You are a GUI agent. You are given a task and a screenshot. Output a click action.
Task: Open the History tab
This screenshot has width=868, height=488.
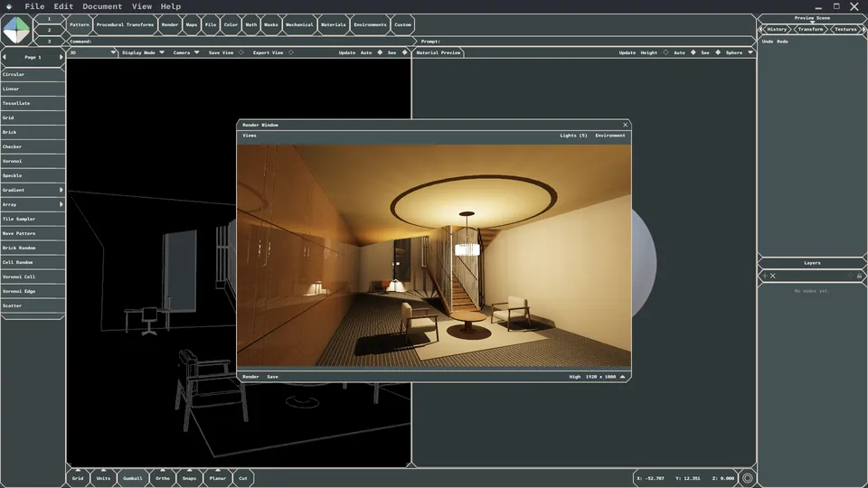[777, 29]
